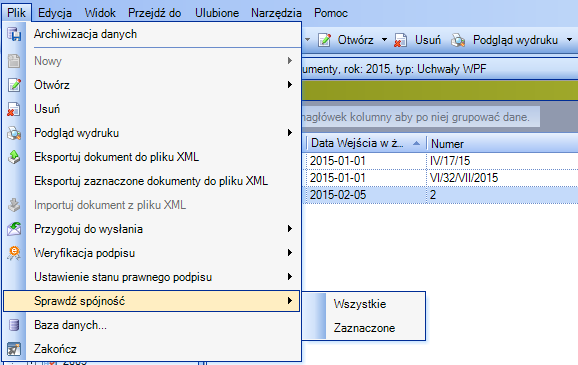This screenshot has height=365, width=578.
Task: Open the toolbar Otwórz dropdown arrow
Action: 384,39
